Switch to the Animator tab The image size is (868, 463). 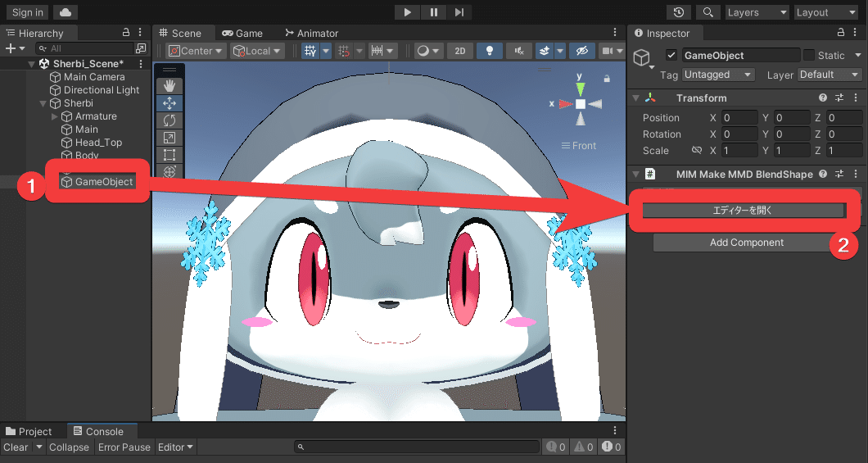pyautogui.click(x=311, y=34)
